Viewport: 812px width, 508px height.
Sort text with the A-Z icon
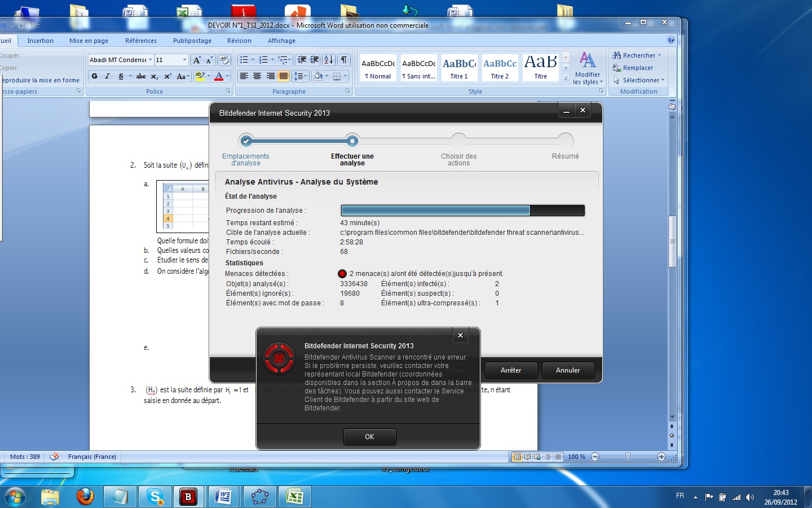pos(329,60)
